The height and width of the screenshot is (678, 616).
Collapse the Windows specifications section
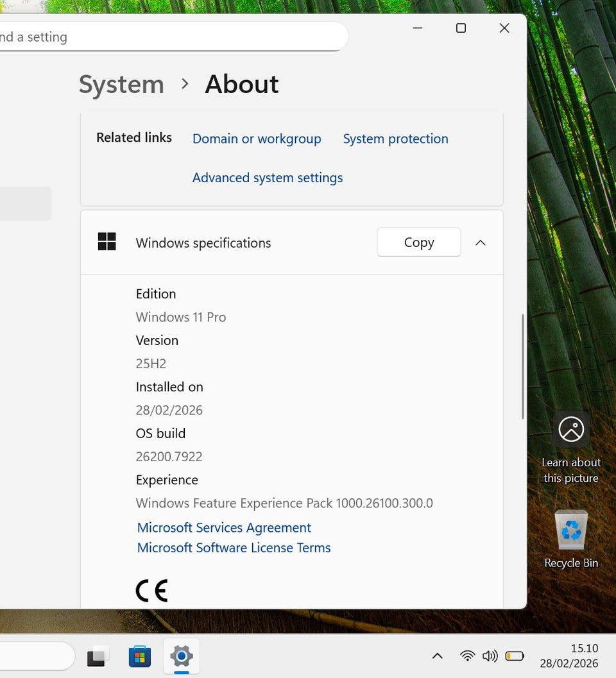(481, 242)
